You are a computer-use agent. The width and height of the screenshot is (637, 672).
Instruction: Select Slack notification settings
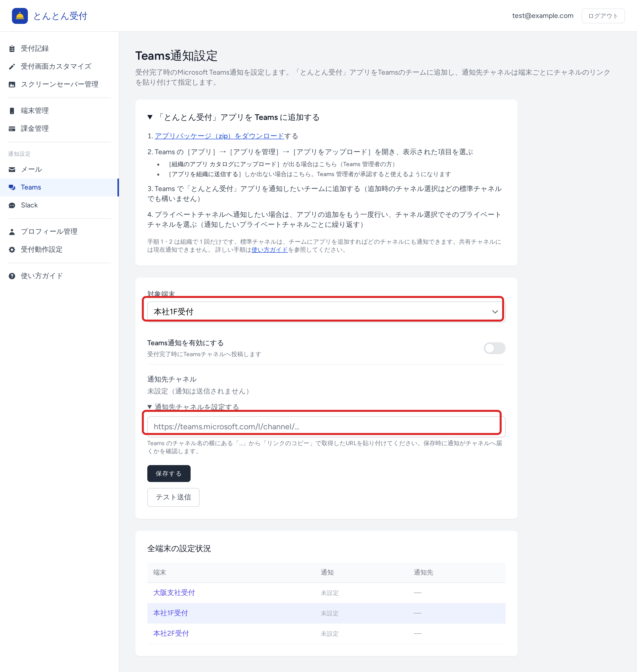click(59, 205)
